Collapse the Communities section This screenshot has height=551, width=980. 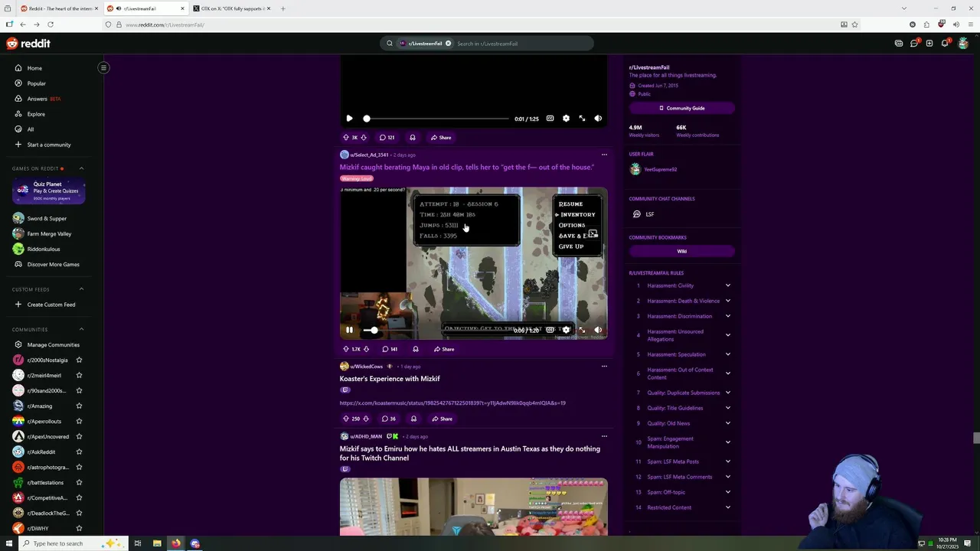click(x=81, y=329)
